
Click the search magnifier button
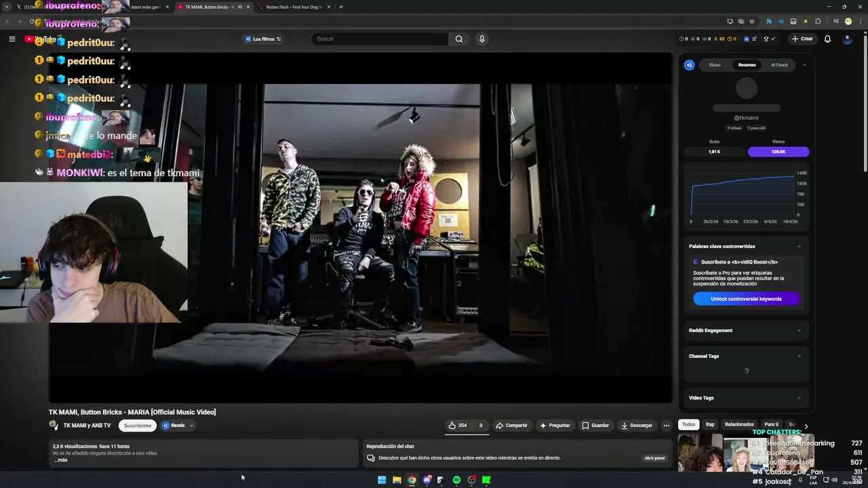coord(459,39)
